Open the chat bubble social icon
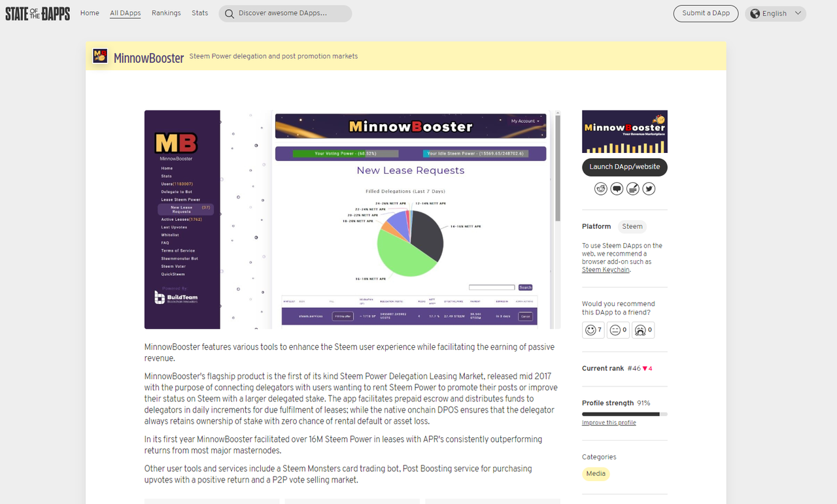837x504 pixels. (x=617, y=189)
